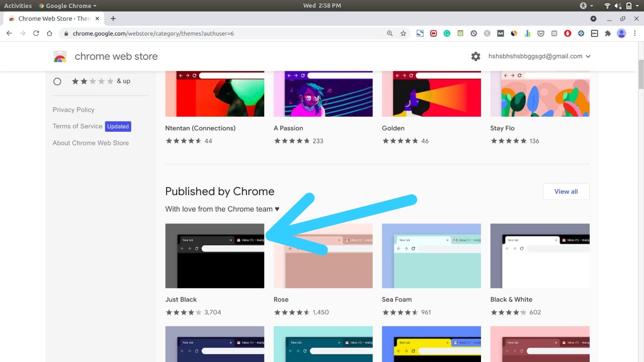Open the Chrome three-dot menu

coord(635,33)
